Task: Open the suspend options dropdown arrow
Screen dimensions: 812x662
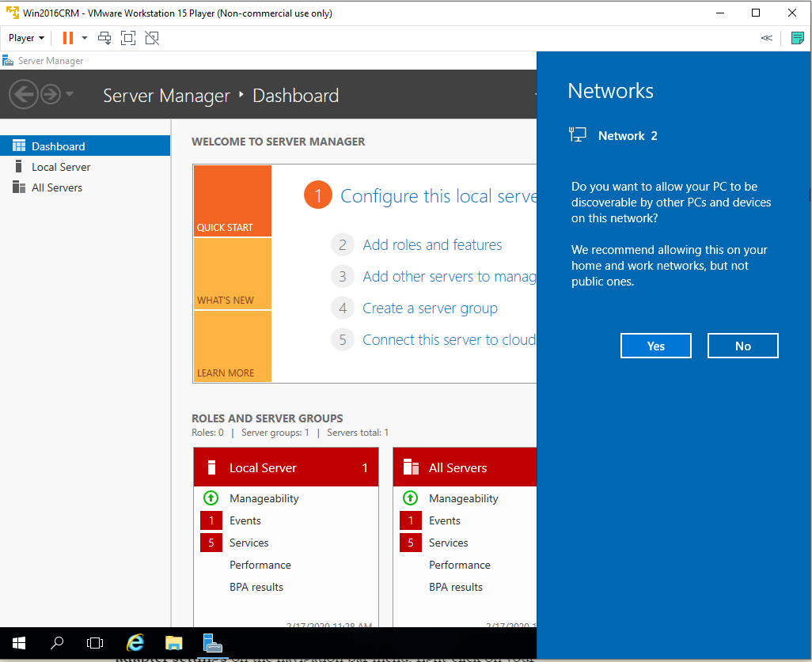Action: tap(84, 37)
